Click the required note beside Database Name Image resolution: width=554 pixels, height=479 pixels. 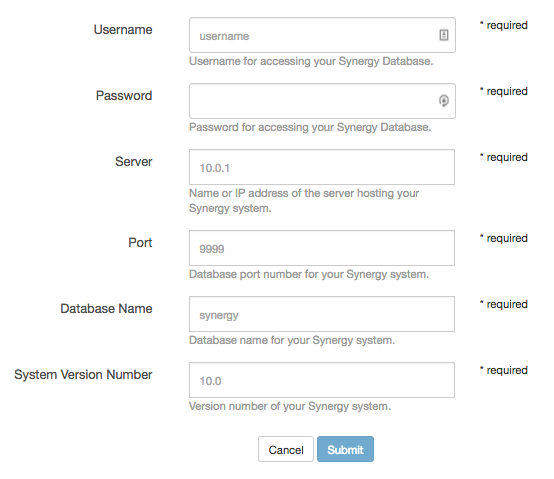tap(503, 304)
